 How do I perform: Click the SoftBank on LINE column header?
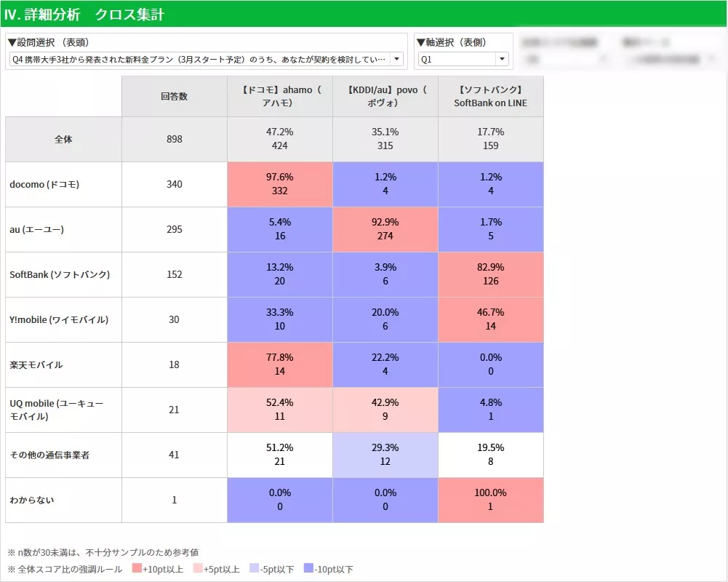point(490,97)
